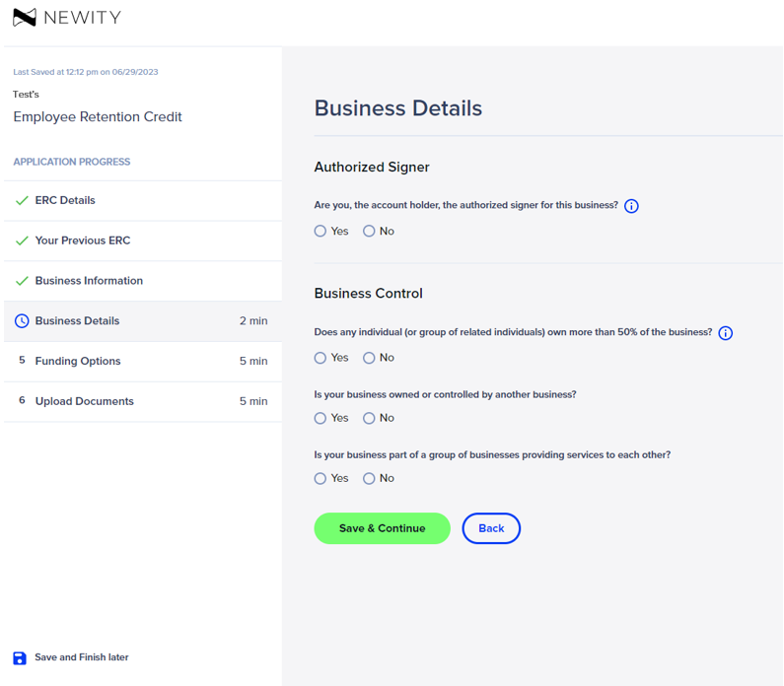Open the ERC Details step
The width and height of the screenshot is (784, 686).
point(143,200)
